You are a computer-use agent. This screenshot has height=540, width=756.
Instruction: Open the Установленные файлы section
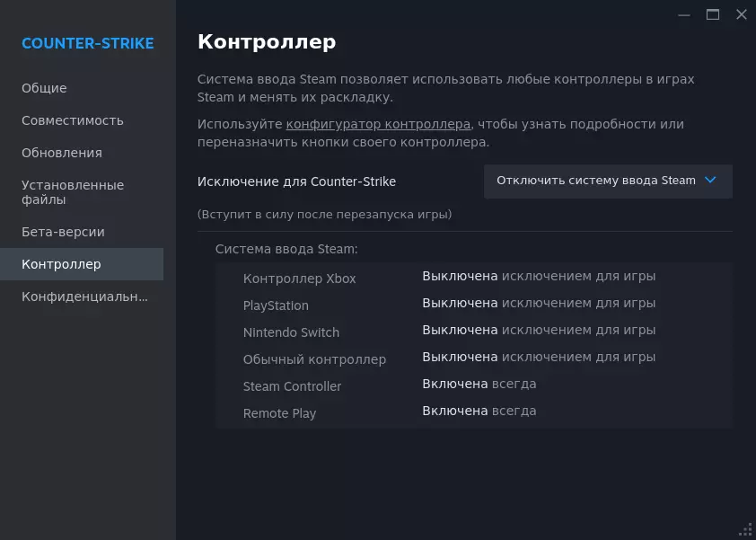click(73, 192)
